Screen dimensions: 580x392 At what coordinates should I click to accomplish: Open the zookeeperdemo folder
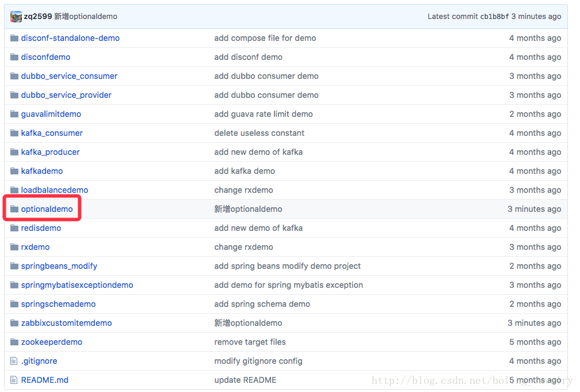[x=52, y=342]
